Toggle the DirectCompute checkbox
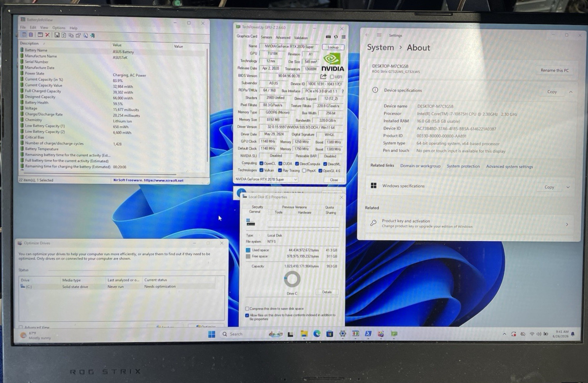The width and height of the screenshot is (588, 383). pos(297,164)
